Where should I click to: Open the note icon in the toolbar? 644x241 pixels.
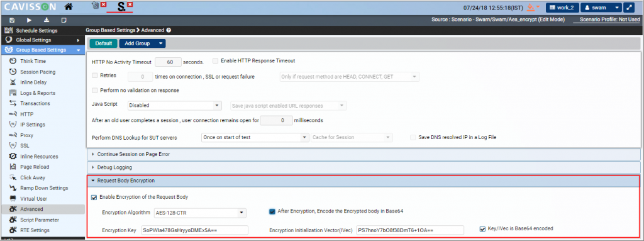click(x=64, y=20)
